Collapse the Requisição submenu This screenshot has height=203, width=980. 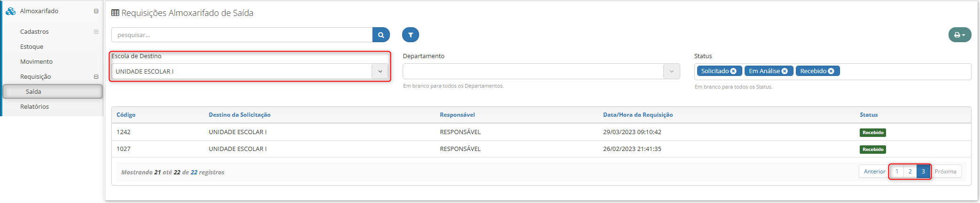(x=96, y=76)
